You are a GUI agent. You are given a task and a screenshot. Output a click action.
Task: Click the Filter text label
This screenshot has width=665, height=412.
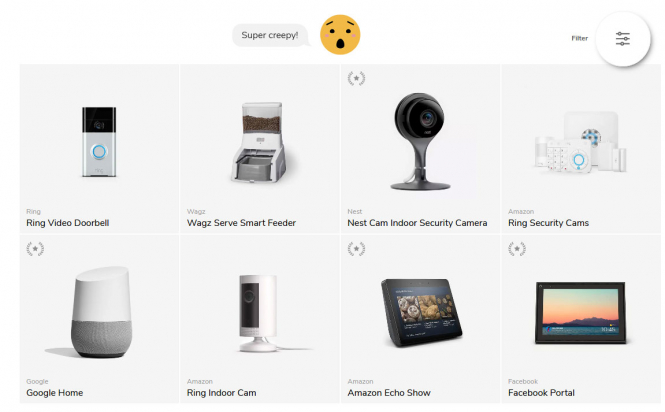click(x=579, y=38)
